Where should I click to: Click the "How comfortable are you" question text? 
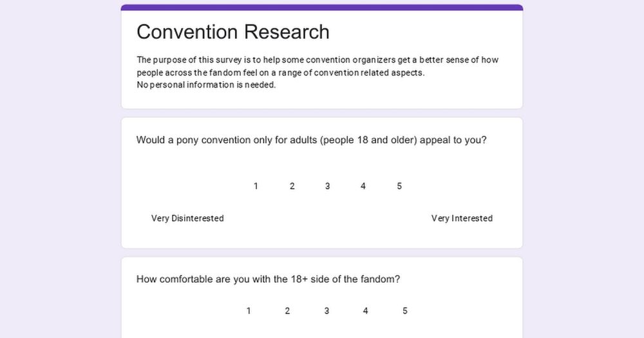268,279
